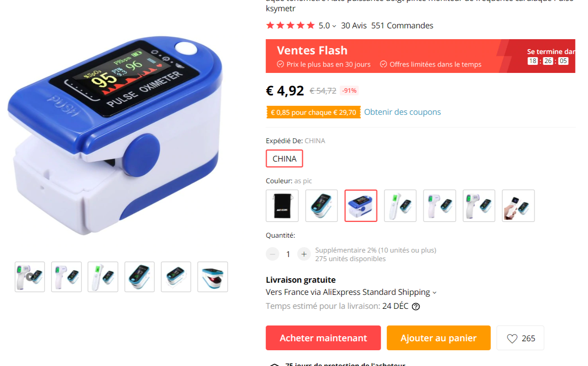Decrease quantity with the minus button
588x366 pixels.
(x=273, y=254)
